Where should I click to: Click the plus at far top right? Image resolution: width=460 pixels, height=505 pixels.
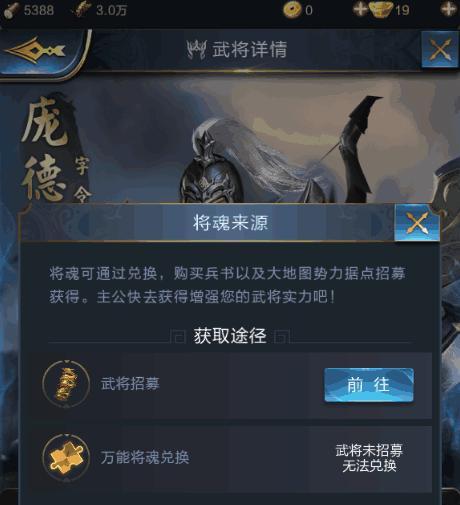coord(448,9)
